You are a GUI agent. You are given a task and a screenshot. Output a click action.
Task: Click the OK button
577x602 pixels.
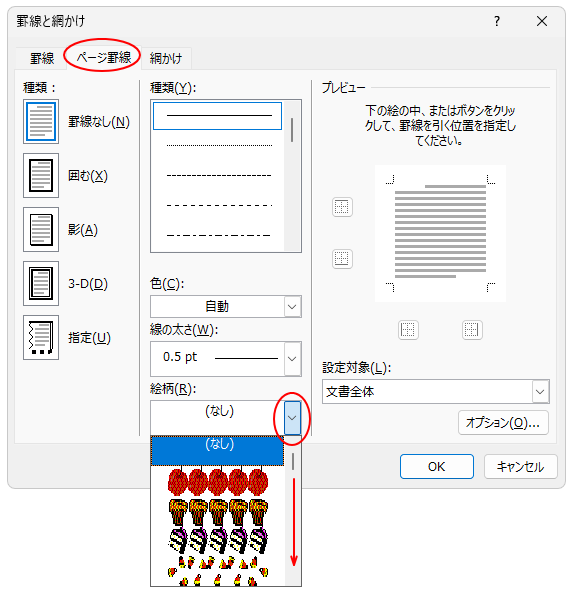(x=436, y=466)
